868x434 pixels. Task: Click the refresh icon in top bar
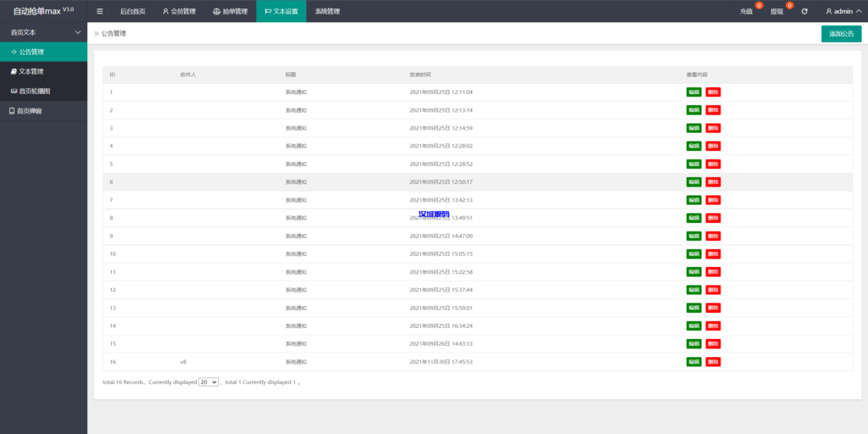coord(804,12)
